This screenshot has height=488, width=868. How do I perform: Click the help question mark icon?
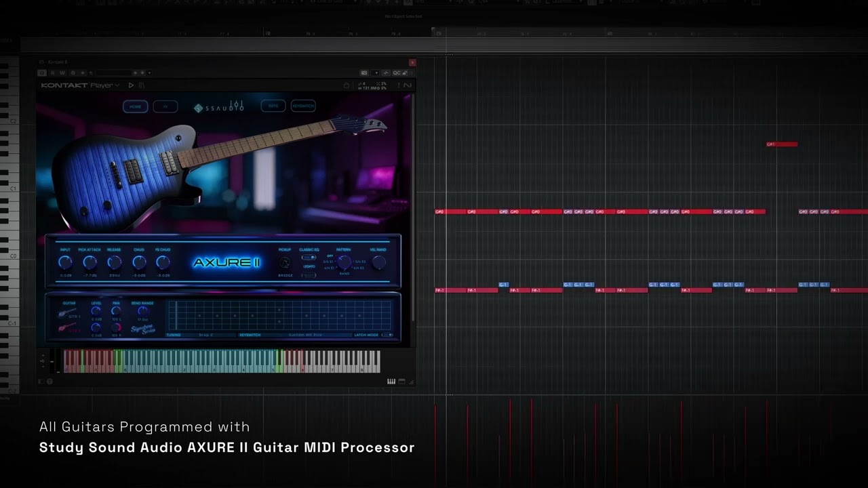point(50,381)
